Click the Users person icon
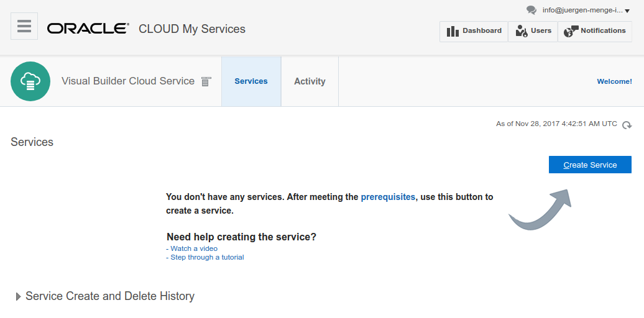Viewport: 644px width, 318px height. 521,31
